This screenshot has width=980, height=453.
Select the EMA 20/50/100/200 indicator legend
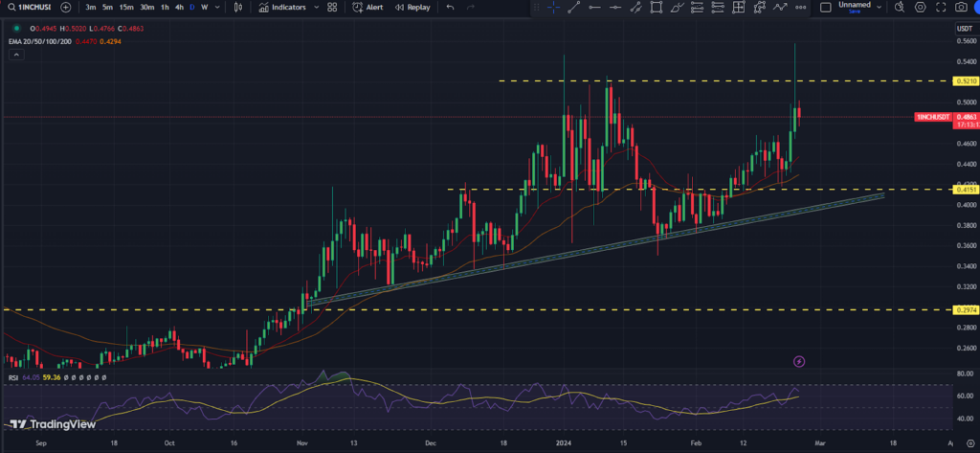click(x=39, y=41)
